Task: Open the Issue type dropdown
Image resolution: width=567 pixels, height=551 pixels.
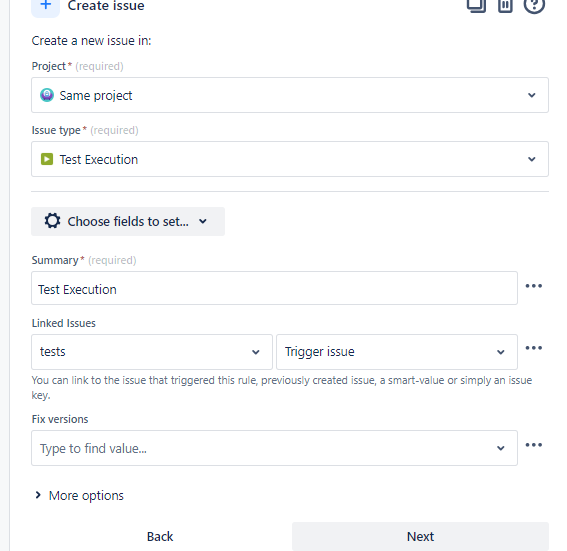Action: (290, 159)
